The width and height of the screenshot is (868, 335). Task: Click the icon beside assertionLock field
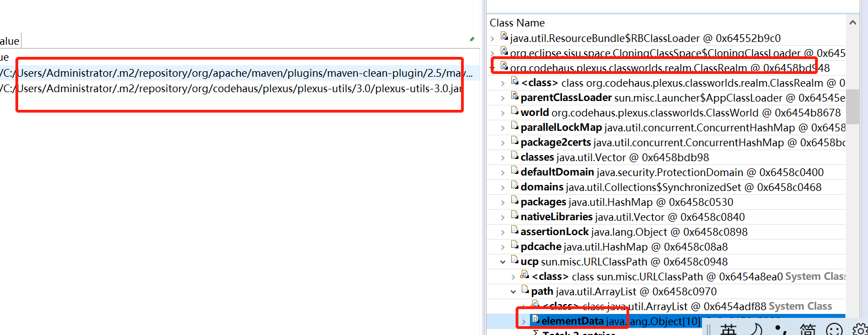(x=515, y=230)
